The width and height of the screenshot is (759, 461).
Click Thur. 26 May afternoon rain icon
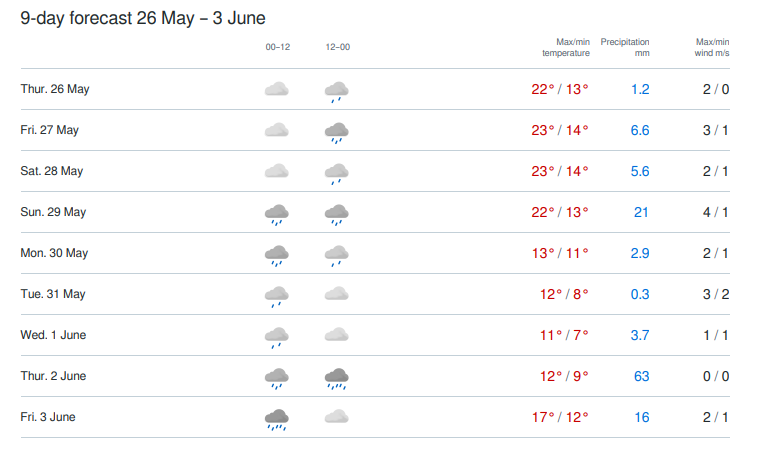coord(336,92)
